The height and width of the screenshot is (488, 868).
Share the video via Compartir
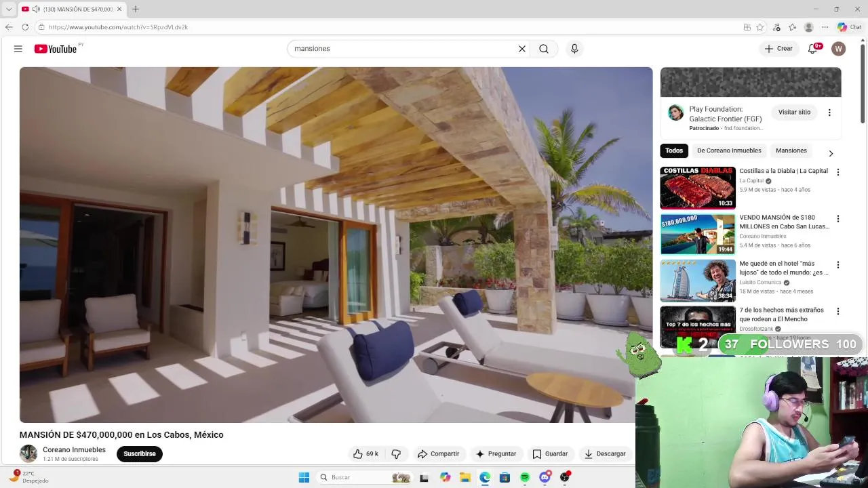438,454
